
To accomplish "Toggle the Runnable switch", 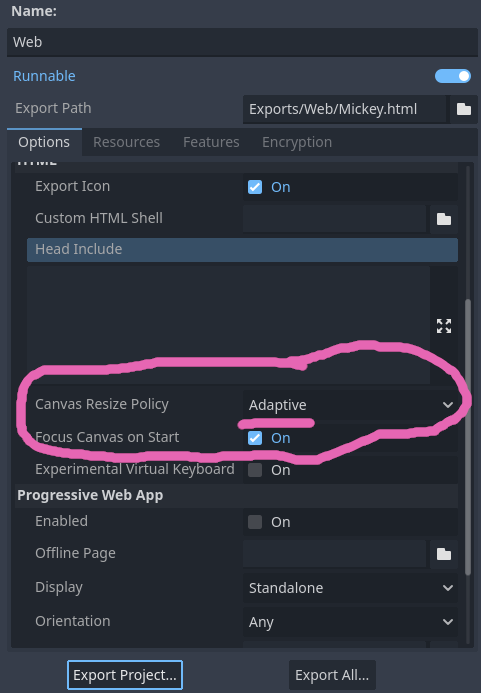I will (453, 76).
